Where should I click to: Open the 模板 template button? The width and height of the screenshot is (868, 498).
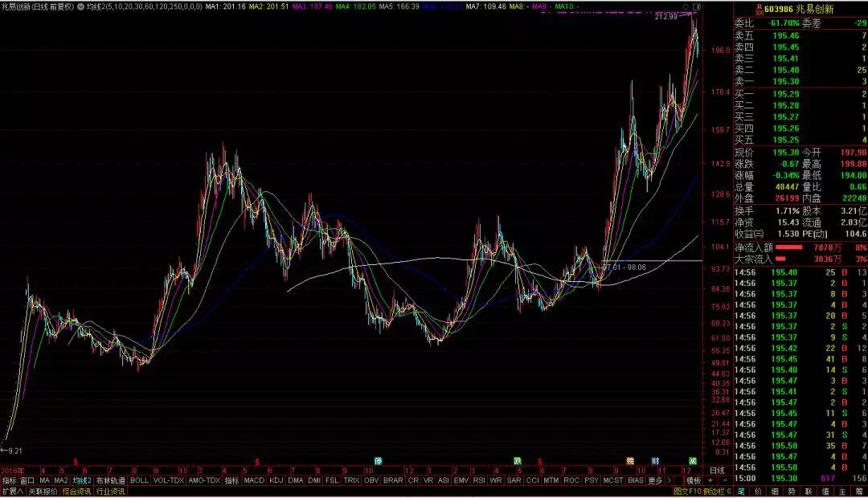tap(693, 480)
